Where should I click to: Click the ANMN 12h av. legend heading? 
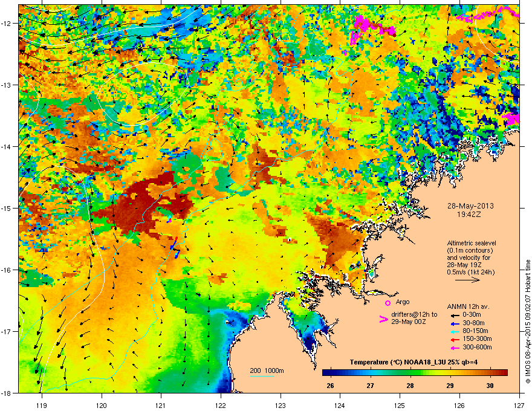pyautogui.click(x=468, y=306)
